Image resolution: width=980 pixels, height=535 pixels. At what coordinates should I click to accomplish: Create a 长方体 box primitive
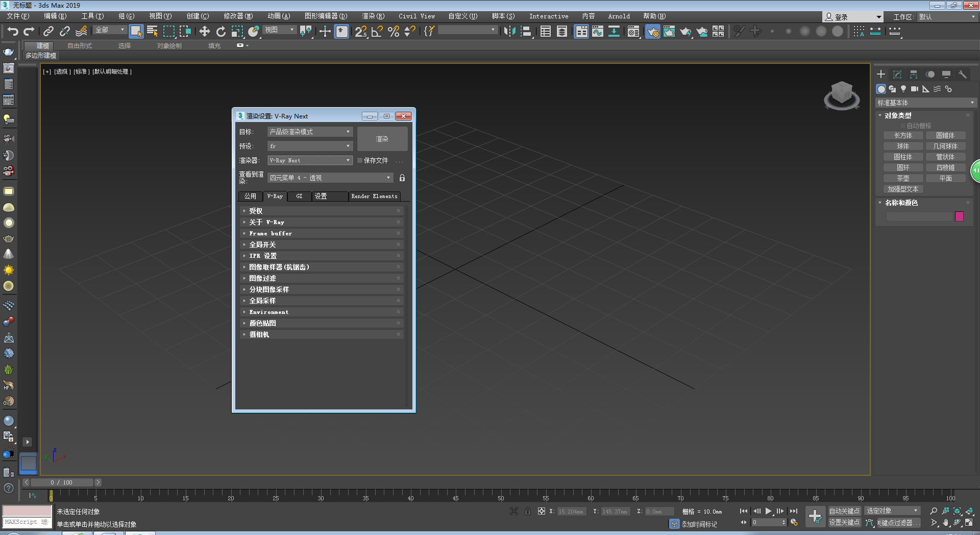903,135
